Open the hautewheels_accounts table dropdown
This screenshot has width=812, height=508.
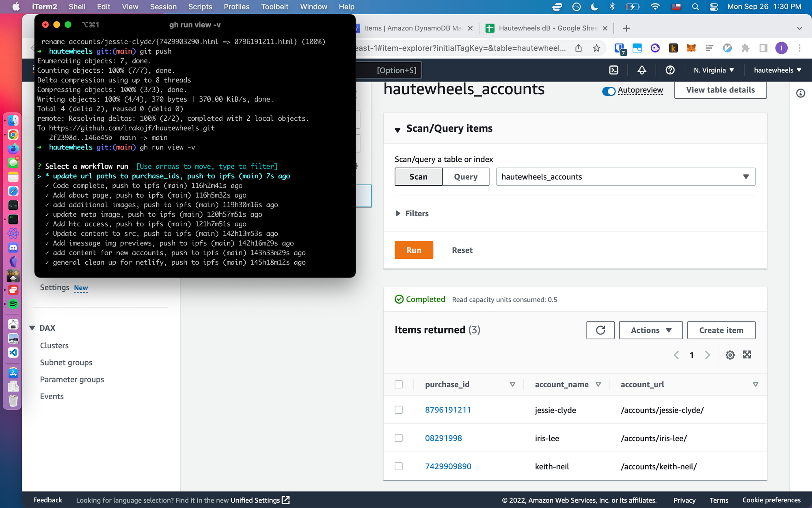tap(625, 177)
